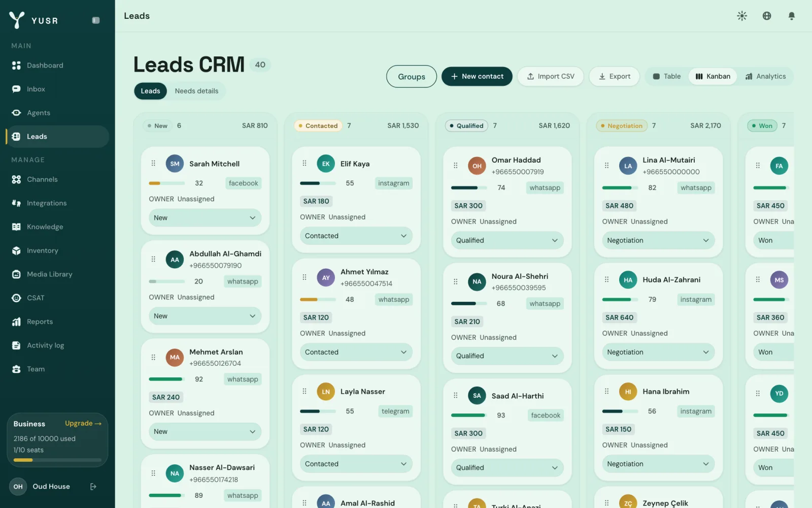Select Needs details tab
Viewport: 812px width, 508px height.
(x=196, y=91)
